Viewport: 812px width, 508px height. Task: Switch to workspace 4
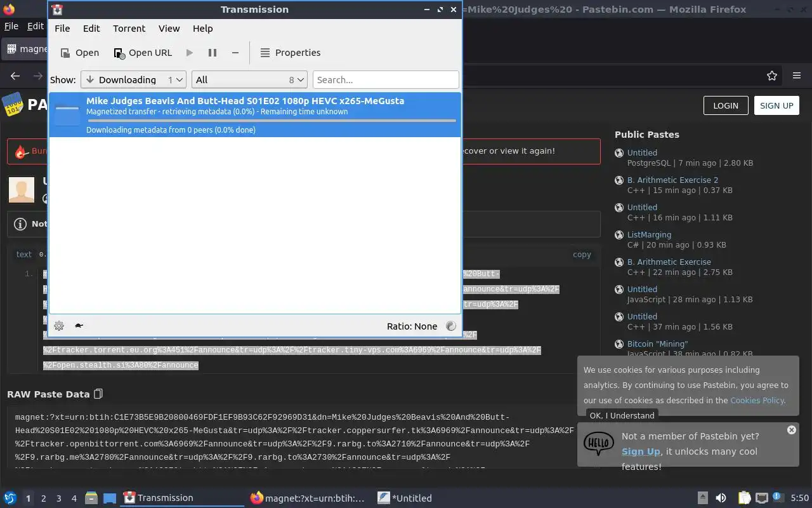(x=74, y=498)
